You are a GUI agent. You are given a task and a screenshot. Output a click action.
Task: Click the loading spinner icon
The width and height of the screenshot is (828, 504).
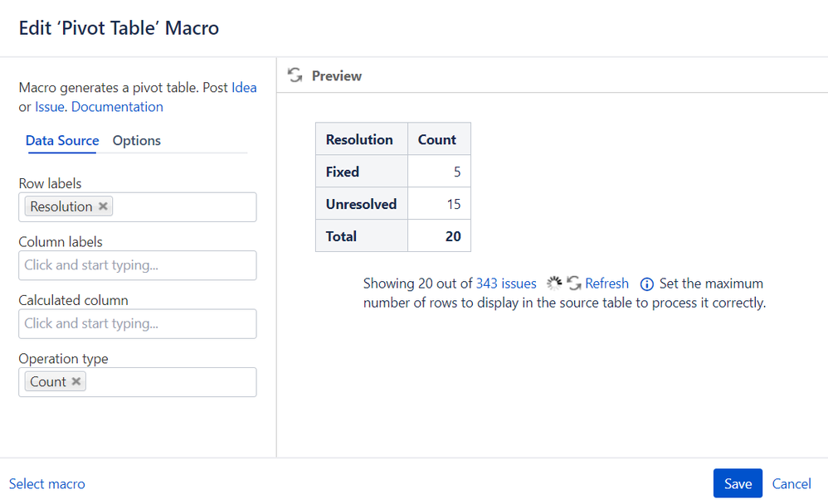(x=554, y=283)
